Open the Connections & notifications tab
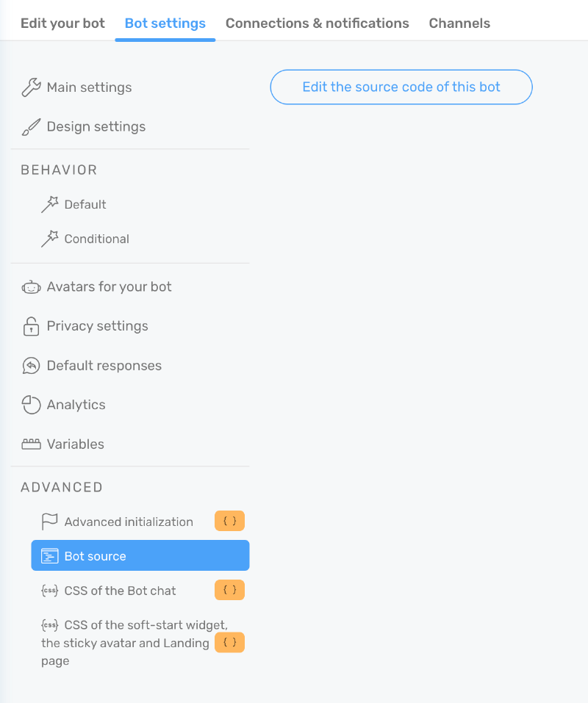The width and height of the screenshot is (588, 703). (317, 23)
